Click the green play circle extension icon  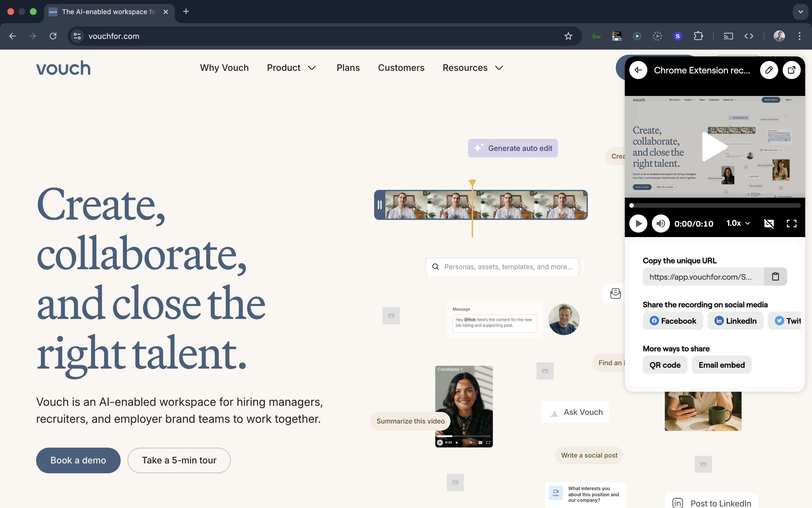pyautogui.click(x=637, y=36)
